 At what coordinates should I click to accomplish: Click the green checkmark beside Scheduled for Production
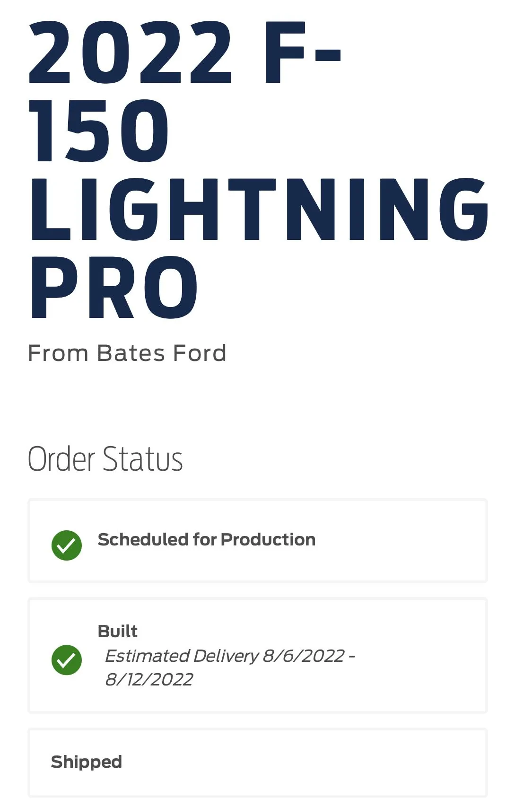click(67, 545)
